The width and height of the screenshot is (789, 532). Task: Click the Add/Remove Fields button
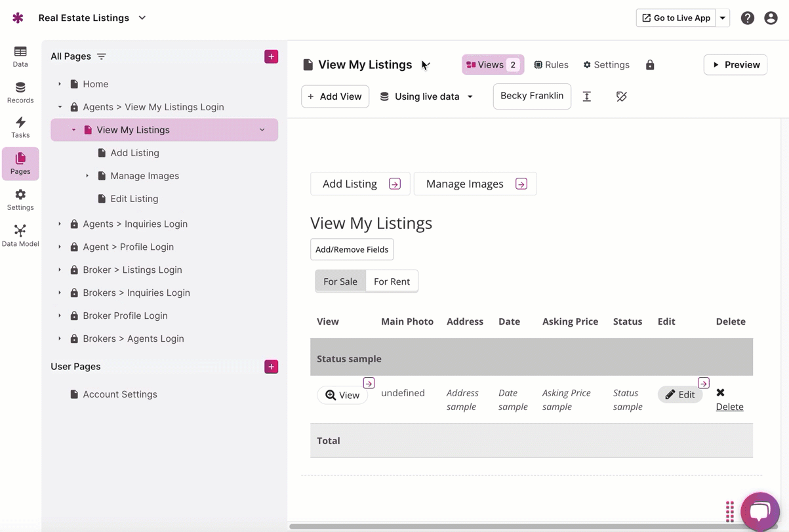point(352,249)
